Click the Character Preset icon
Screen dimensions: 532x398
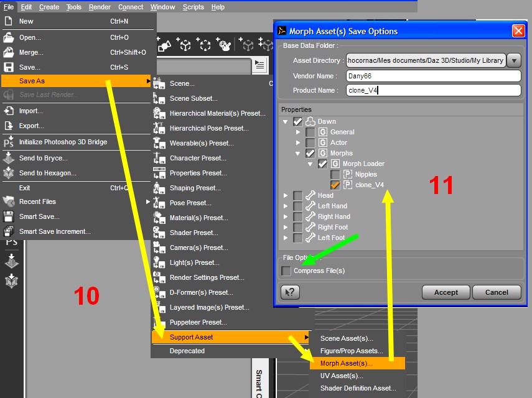pyautogui.click(x=159, y=158)
